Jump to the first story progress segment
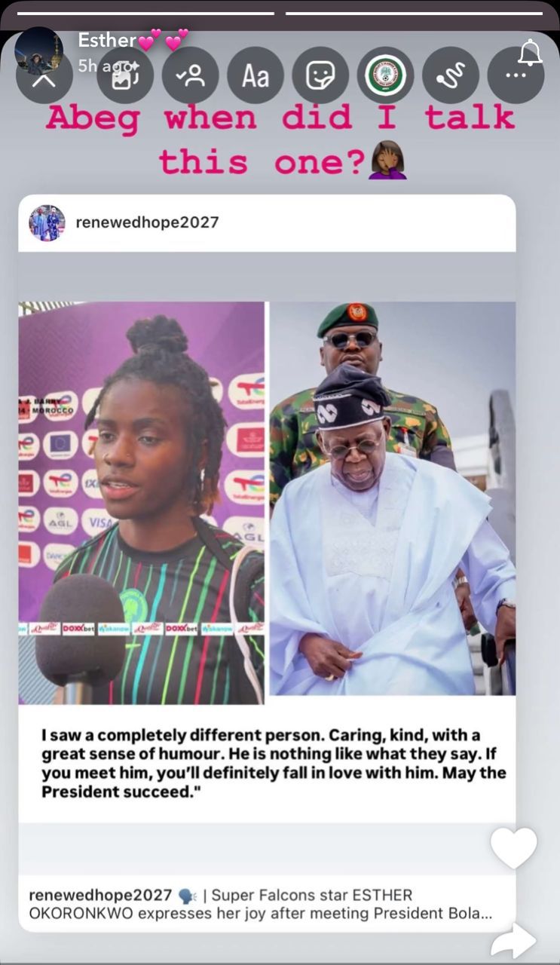This screenshot has width=560, height=965. click(145, 13)
